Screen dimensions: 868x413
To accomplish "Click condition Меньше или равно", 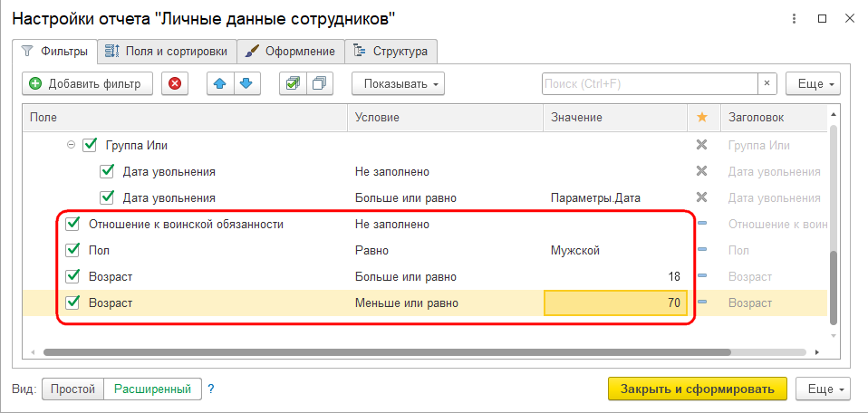I will pos(406,303).
